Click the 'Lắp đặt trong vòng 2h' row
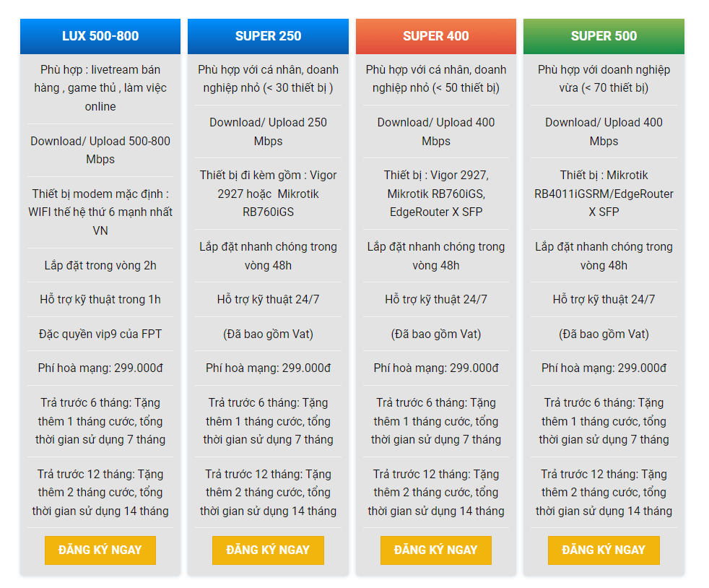709x588 pixels. [x=100, y=265]
